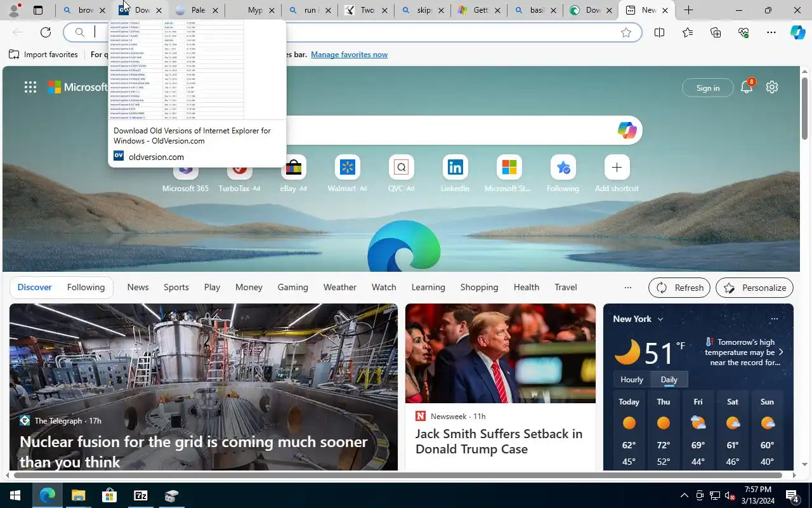Open the Collections icon
Image resolution: width=812 pixels, height=508 pixels.
tap(716, 32)
